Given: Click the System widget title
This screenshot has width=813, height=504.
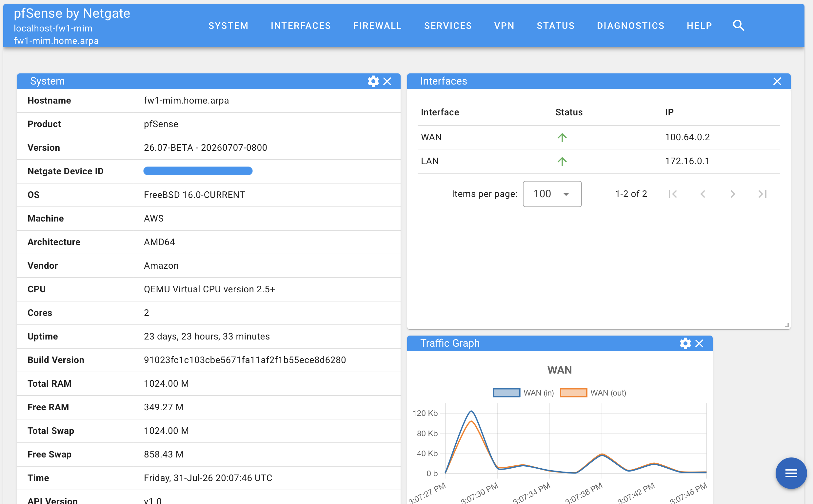Looking at the screenshot, I should pos(47,81).
